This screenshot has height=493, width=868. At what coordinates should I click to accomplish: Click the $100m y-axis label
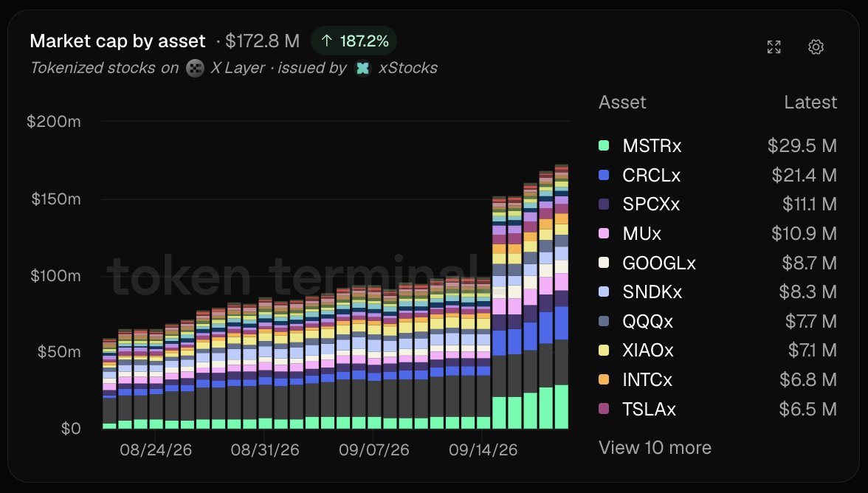[55, 275]
